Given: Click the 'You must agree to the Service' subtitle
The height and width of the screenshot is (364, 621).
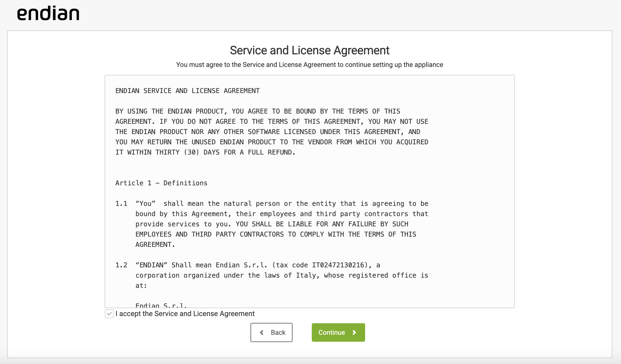Looking at the screenshot, I should [x=309, y=65].
